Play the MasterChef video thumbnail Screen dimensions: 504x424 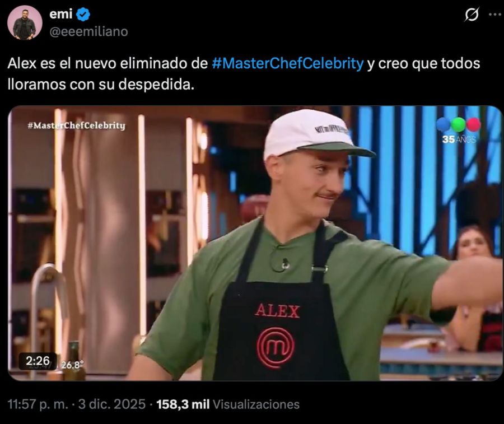tap(255, 243)
